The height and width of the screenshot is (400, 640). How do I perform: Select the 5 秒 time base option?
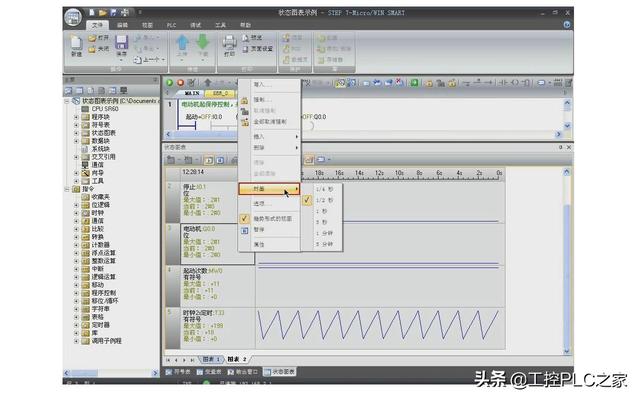click(324, 222)
